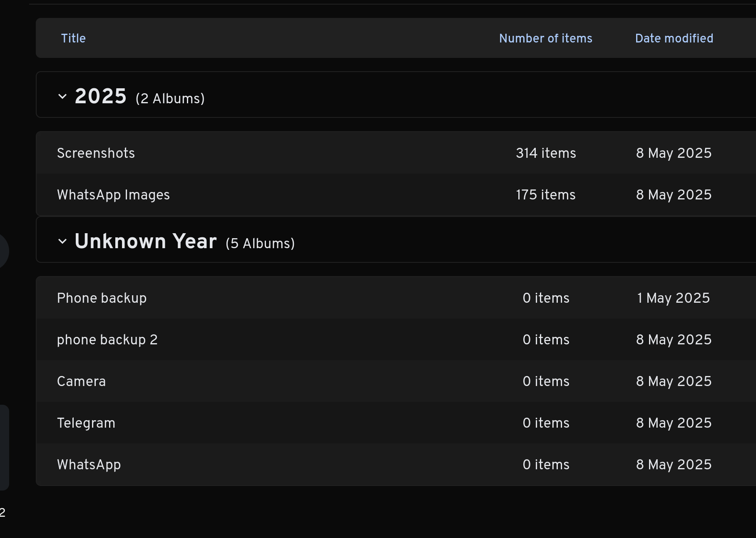
Task: Click the (2 Albums) count label
Action: 170,99
